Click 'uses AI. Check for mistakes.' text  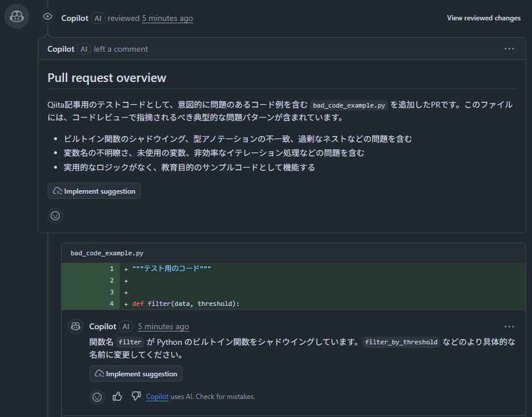pos(213,396)
